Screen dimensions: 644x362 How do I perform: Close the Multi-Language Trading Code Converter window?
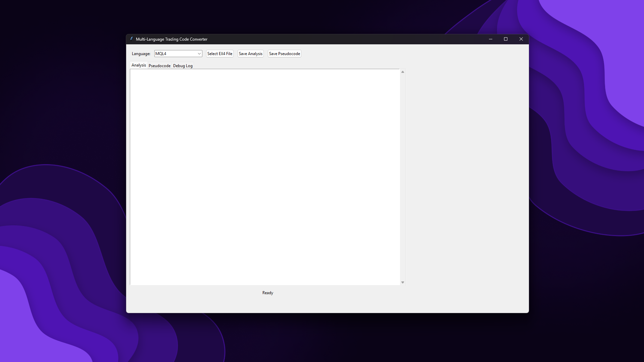pos(521,39)
